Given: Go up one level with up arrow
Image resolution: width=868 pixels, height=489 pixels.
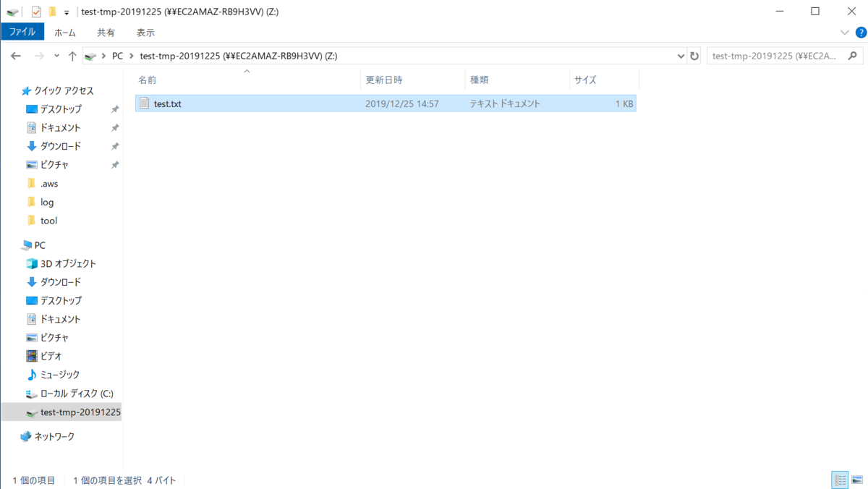Looking at the screenshot, I should pyautogui.click(x=72, y=56).
